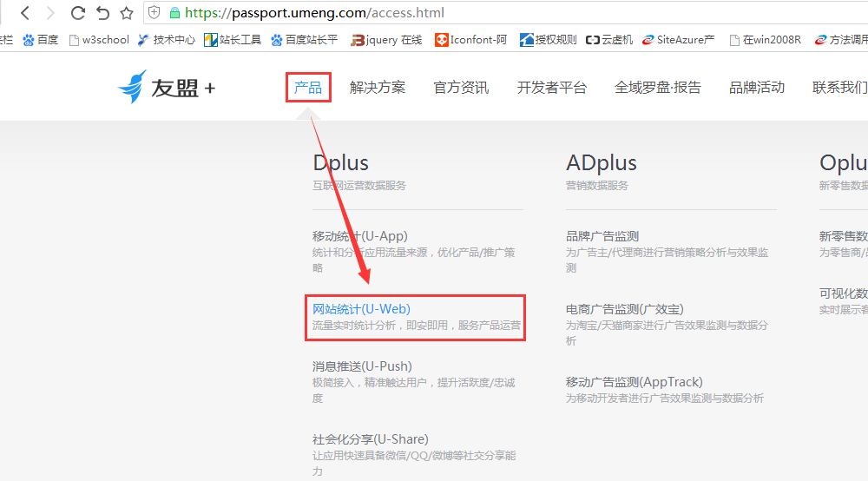The image size is (868, 481).
Task: Click the Dplus section heading
Action: (340, 163)
